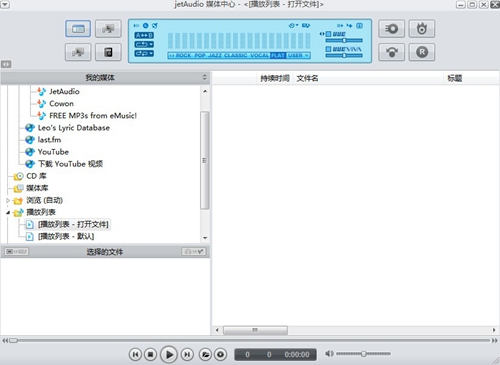
Task: Select the VOCAL equalizer preset
Action: point(260,56)
